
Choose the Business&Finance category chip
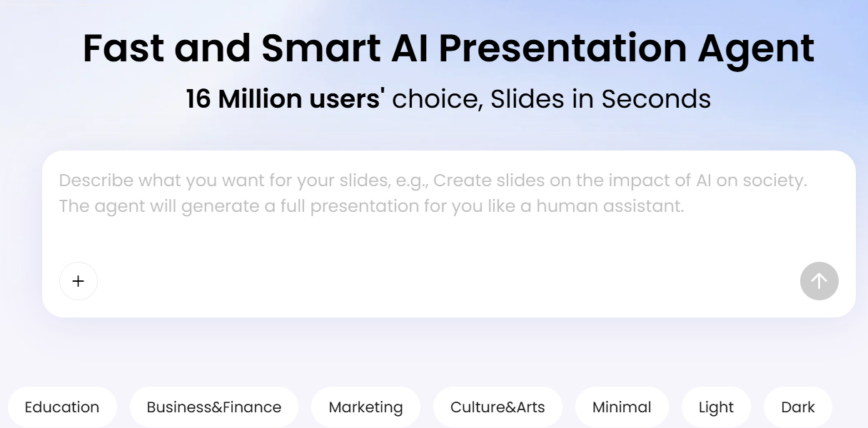coord(214,407)
